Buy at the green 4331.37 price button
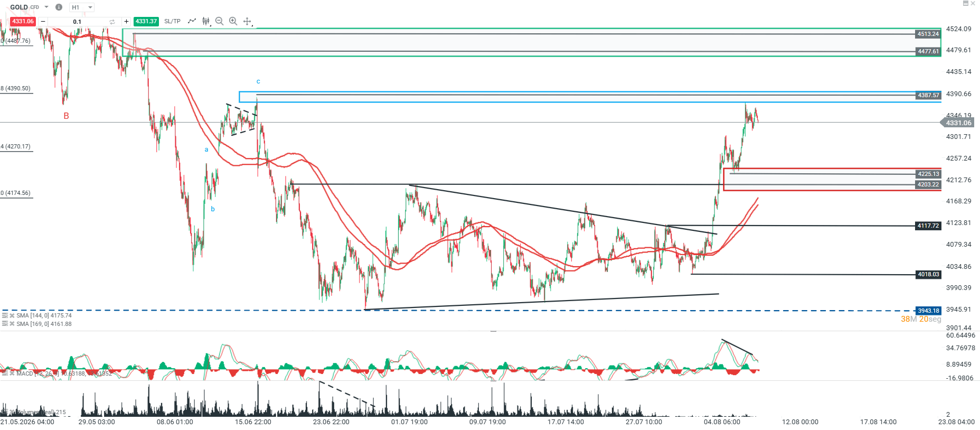This screenshot has width=980, height=430. 146,21
